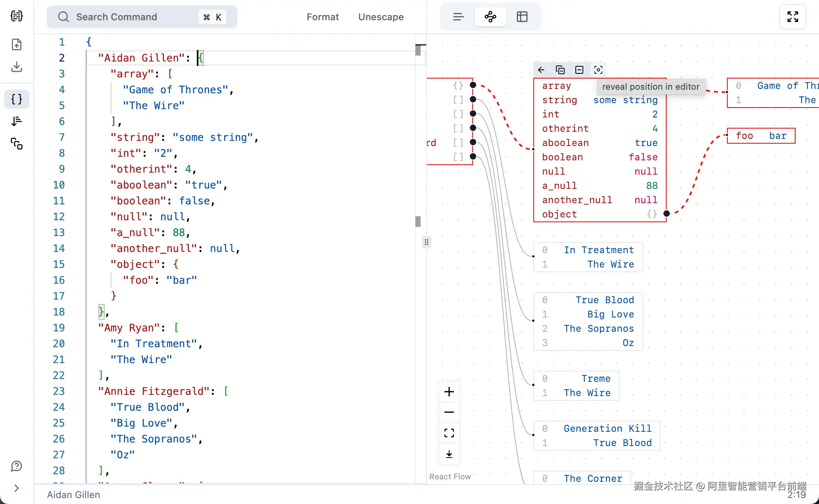This screenshot has height=504, width=819.
Task: Expand the left sidebar with the chevron
Action: [x=17, y=488]
